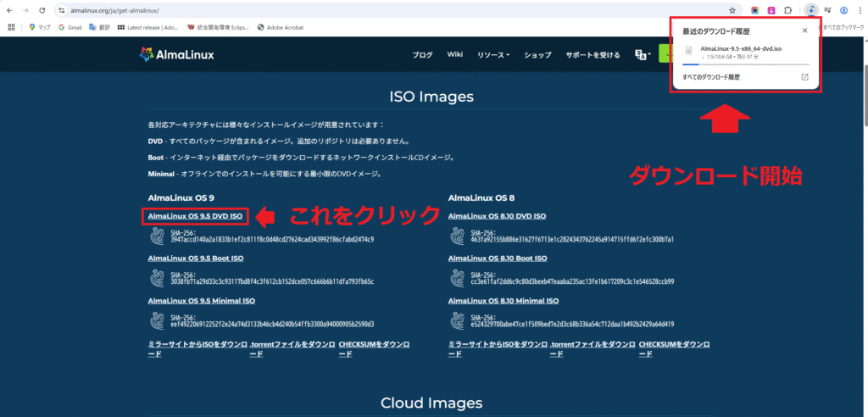Screen dimensions: 868x417
Task: Open the ショップ nav item
Action: (x=537, y=55)
